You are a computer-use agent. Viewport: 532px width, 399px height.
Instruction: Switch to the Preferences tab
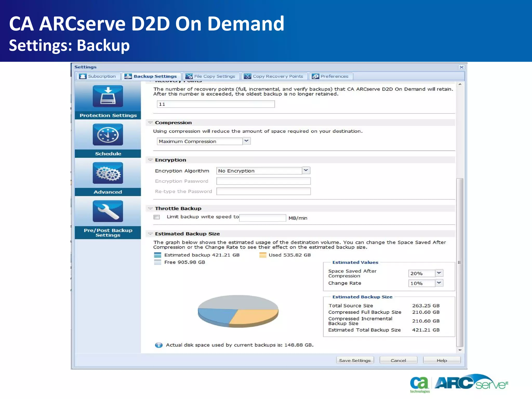click(331, 76)
